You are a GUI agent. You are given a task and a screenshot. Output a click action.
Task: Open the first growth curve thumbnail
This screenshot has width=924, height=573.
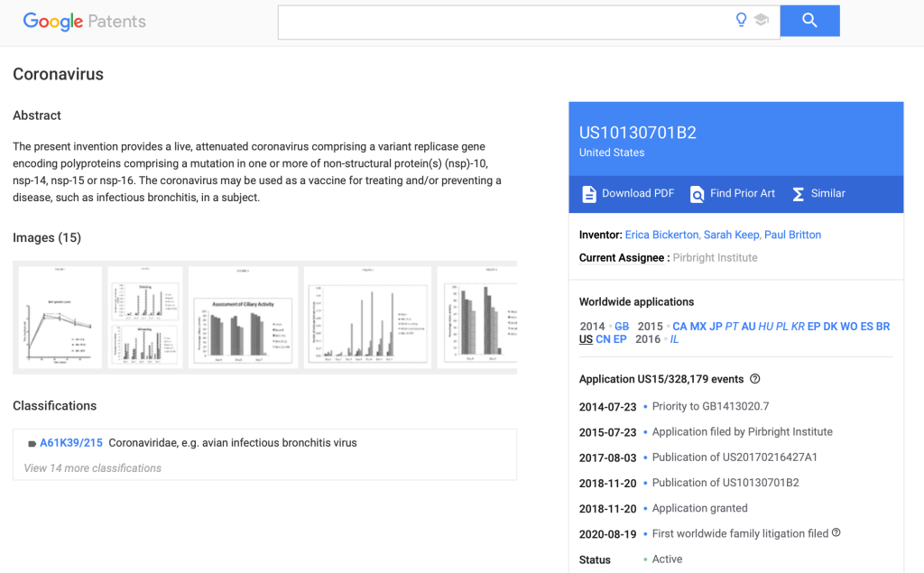tap(60, 317)
